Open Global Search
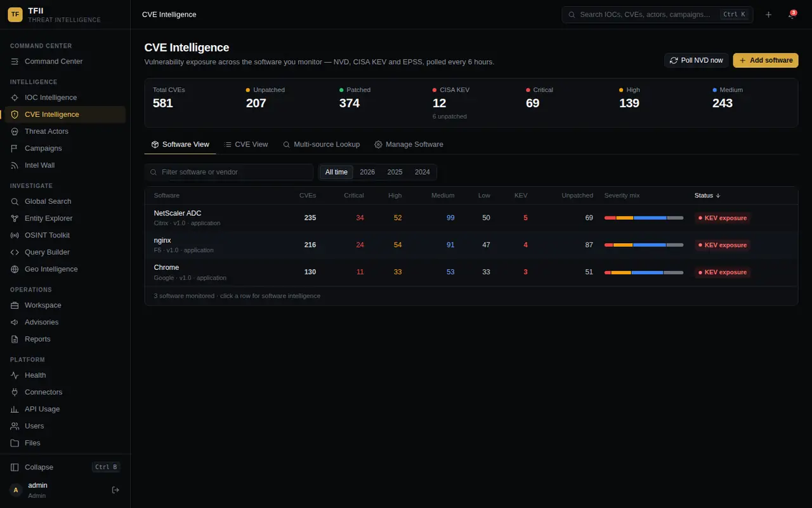Screen dimensions: 812x508 point(65,202)
